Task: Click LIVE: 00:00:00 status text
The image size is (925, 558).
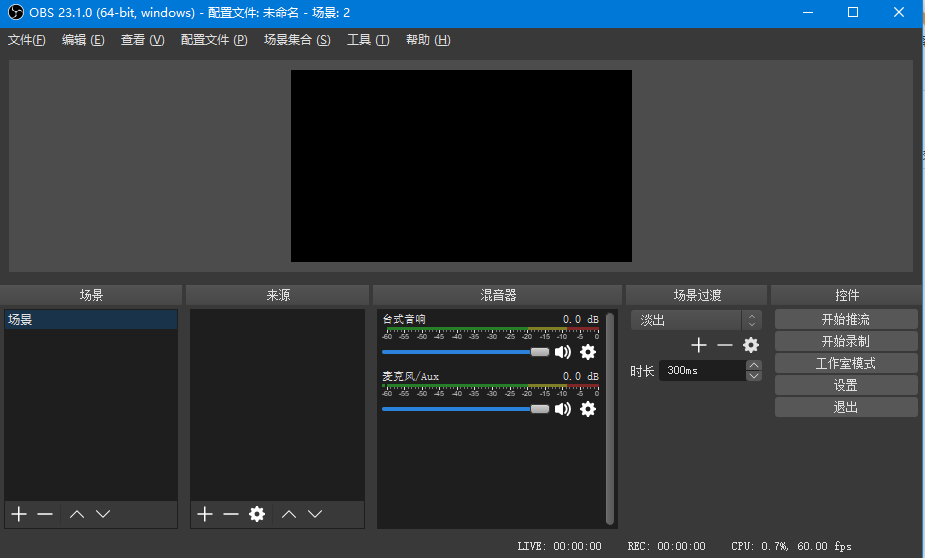Action: click(x=559, y=546)
